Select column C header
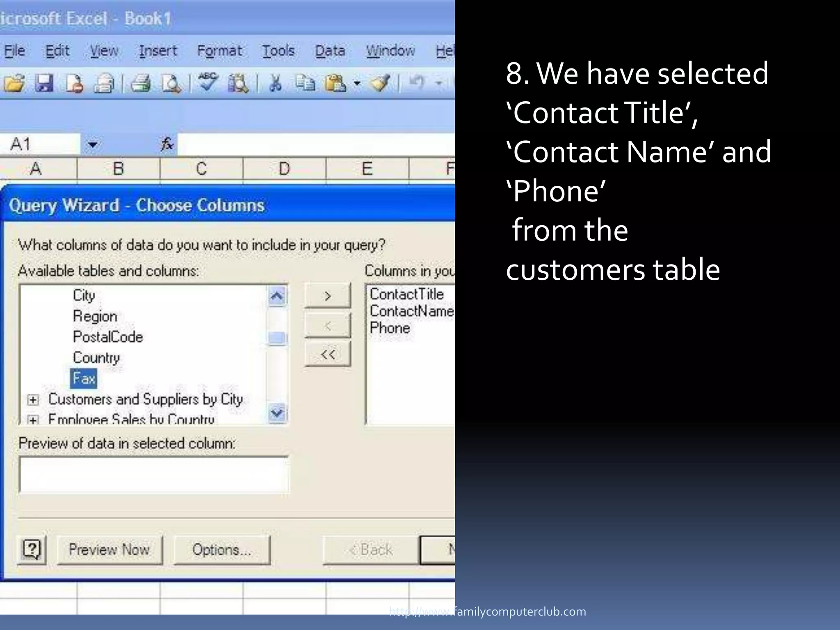 [201, 169]
